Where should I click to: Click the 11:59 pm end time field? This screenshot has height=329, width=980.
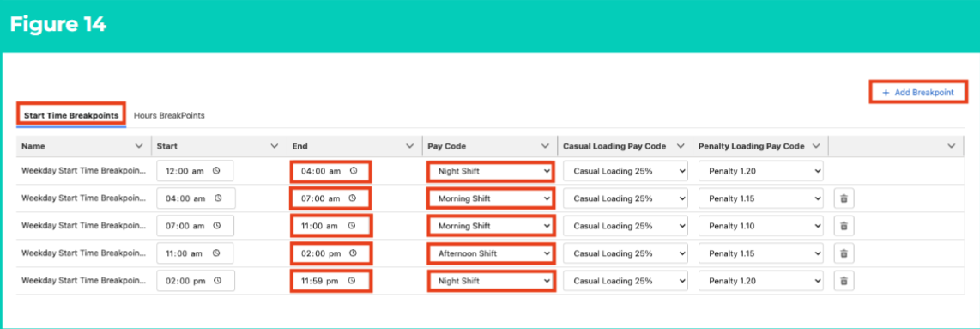[331, 281]
